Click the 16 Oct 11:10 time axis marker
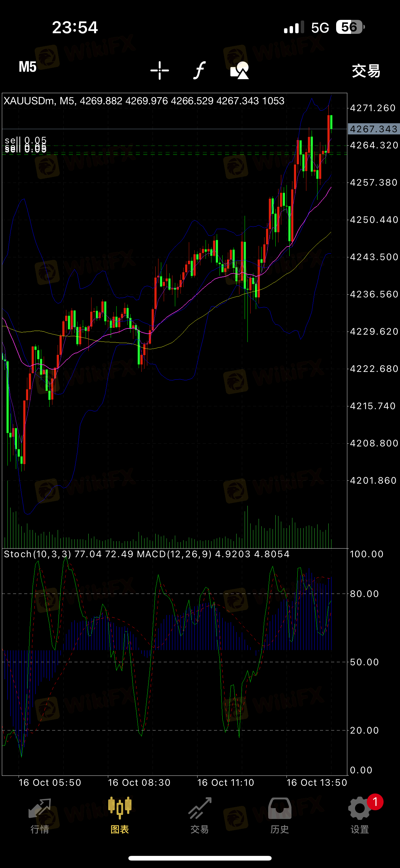The image size is (400, 868). [226, 782]
